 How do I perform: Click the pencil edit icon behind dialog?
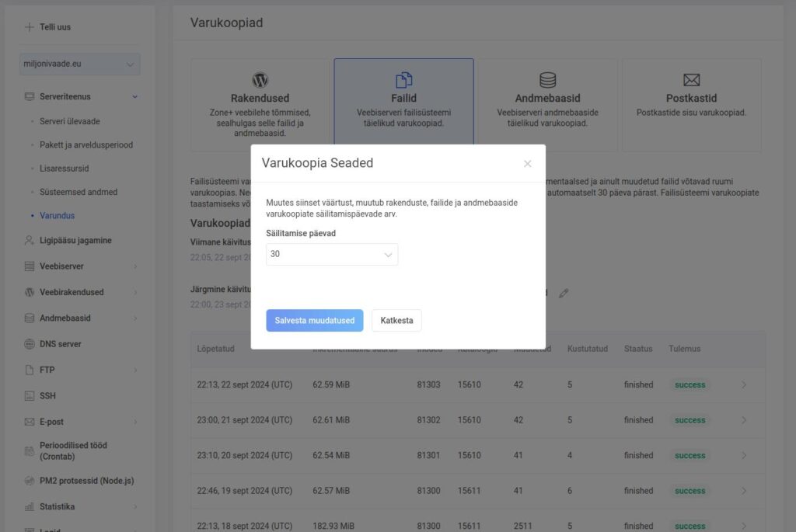(564, 293)
